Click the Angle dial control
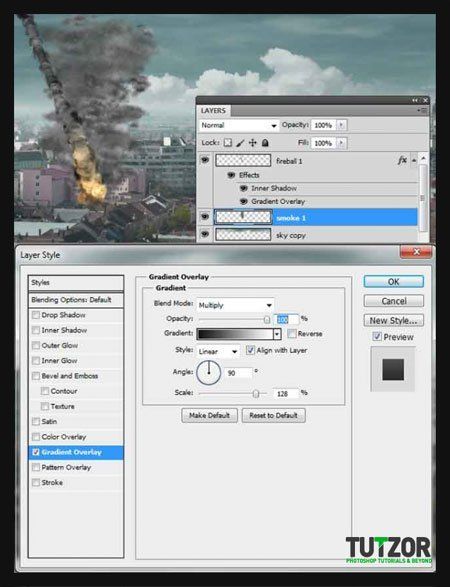This screenshot has height=587, width=450. point(209,372)
